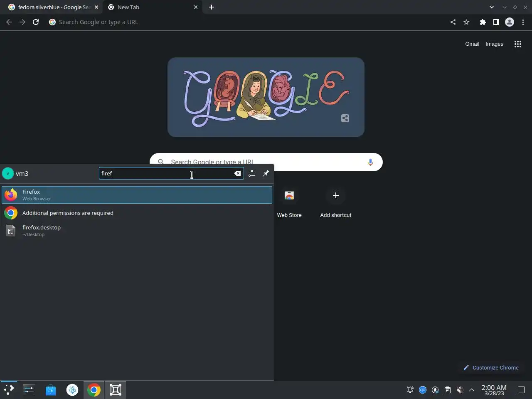This screenshot has height=399, width=532.
Task: Show desktop via the taskbar-end button
Action: (x=521, y=390)
